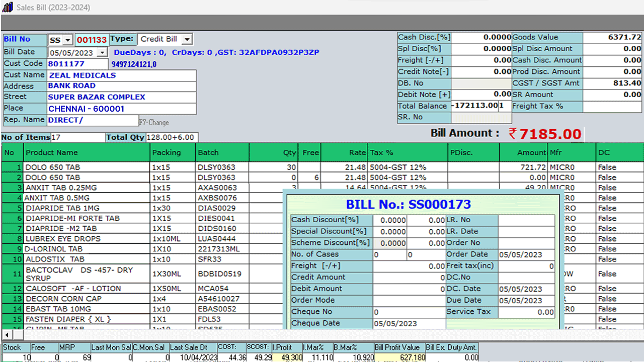644x362 pixels.
Task: Edit the Bill No field showing 001133
Action: click(x=92, y=39)
